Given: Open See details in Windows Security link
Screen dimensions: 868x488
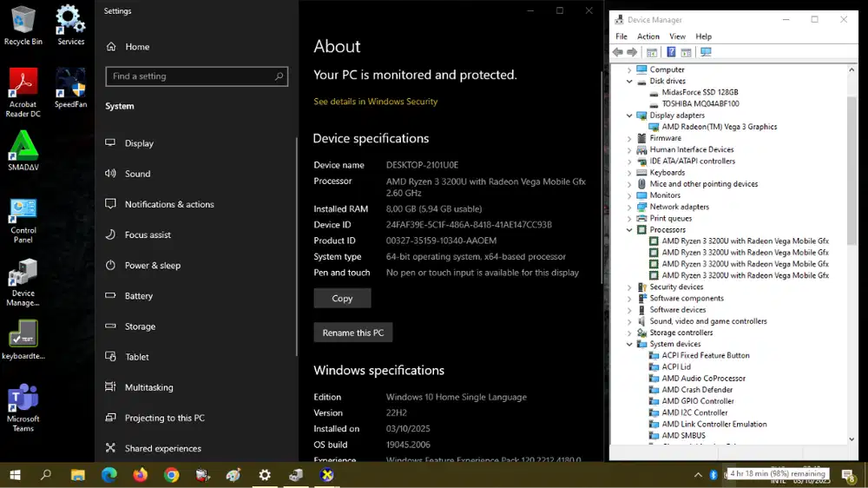Looking at the screenshot, I should (375, 102).
